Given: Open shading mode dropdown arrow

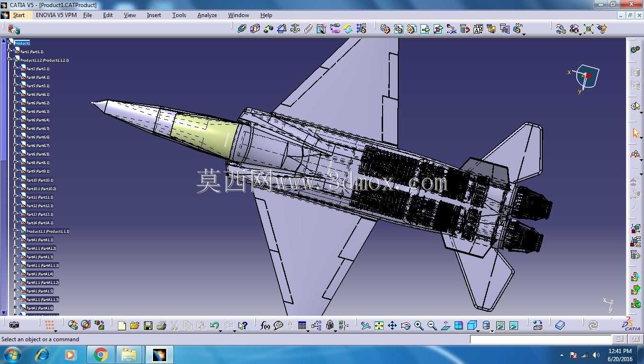Looking at the screenshot, I should point(492,330).
